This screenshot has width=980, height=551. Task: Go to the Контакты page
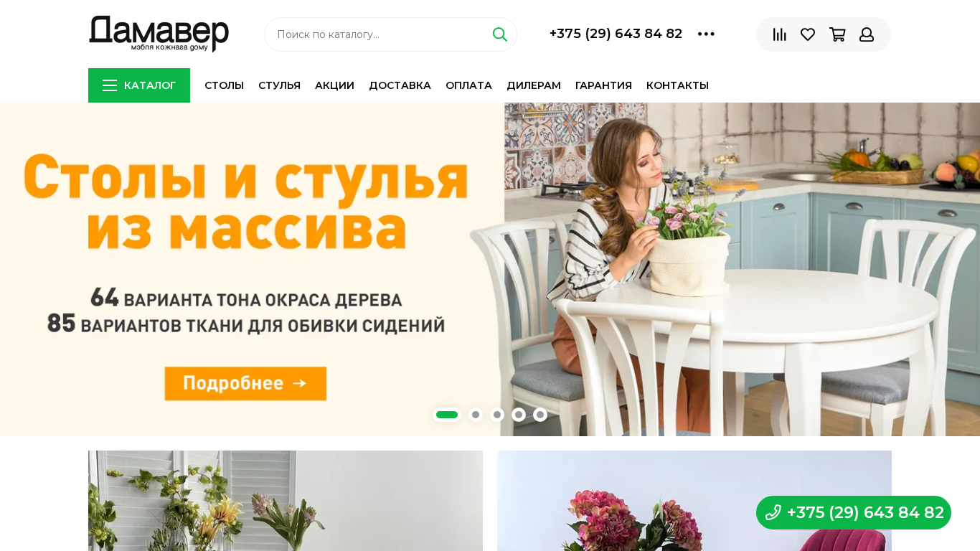677,85
